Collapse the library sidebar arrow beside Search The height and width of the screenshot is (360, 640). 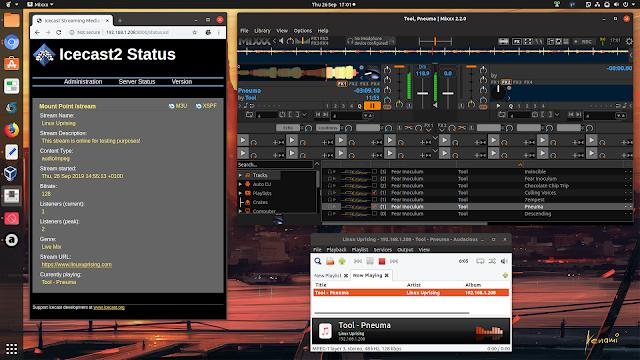pyautogui.click(x=317, y=164)
